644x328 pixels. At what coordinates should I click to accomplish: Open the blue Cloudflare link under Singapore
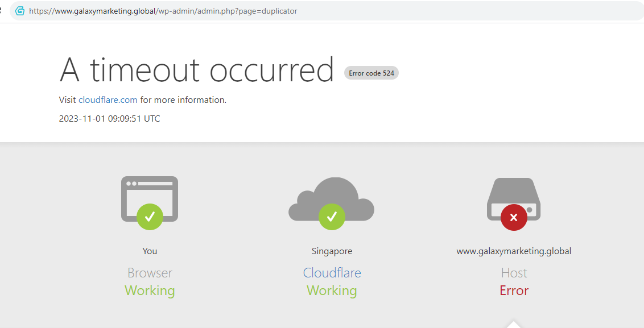332,273
